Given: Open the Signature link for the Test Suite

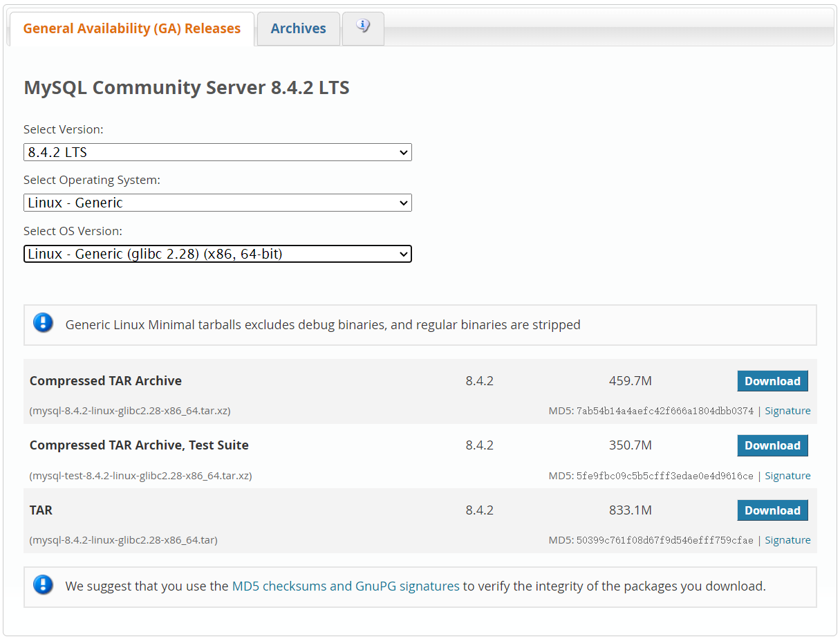Looking at the screenshot, I should tap(787, 475).
